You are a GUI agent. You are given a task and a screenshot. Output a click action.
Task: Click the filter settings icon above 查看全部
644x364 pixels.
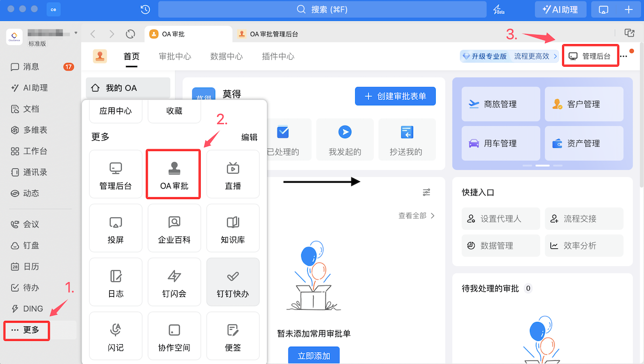click(427, 192)
